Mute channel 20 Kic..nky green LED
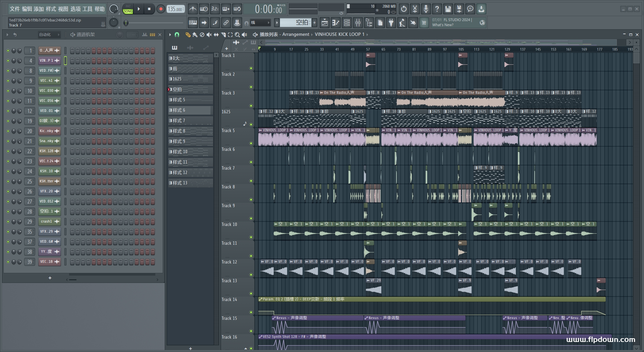This screenshot has height=352, width=644. point(8,131)
